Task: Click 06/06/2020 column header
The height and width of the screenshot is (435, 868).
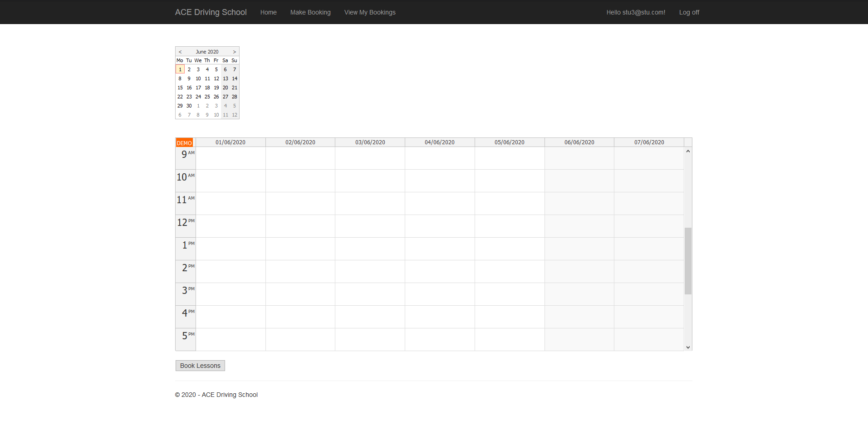Action: 579,142
